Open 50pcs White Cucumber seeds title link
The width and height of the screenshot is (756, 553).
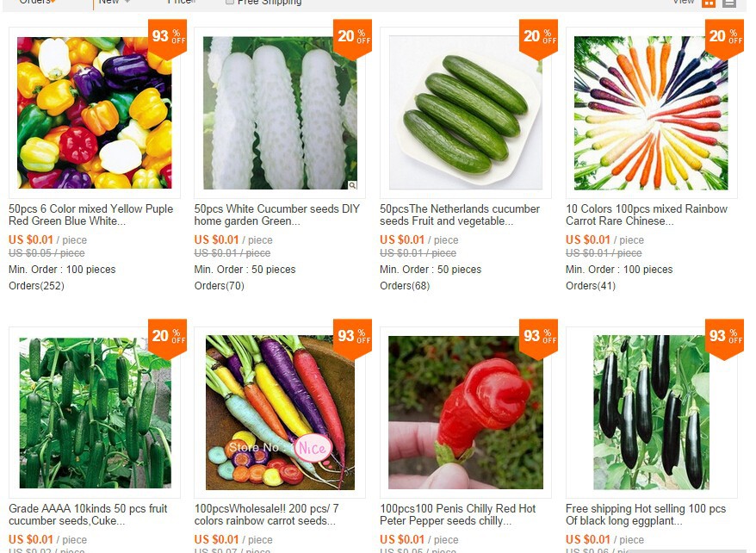click(277, 215)
